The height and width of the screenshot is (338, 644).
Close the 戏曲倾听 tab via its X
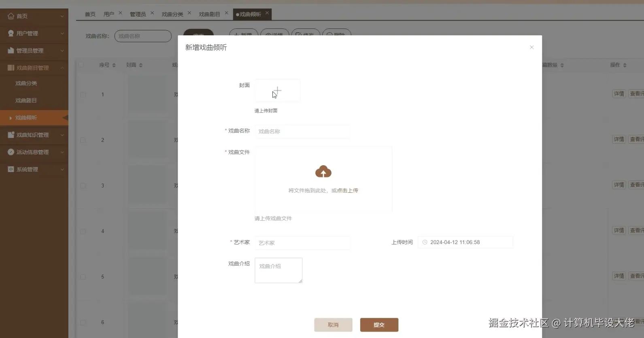point(267,13)
